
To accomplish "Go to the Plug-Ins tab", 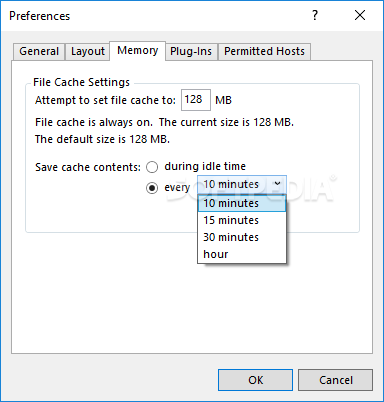I will [x=191, y=52].
